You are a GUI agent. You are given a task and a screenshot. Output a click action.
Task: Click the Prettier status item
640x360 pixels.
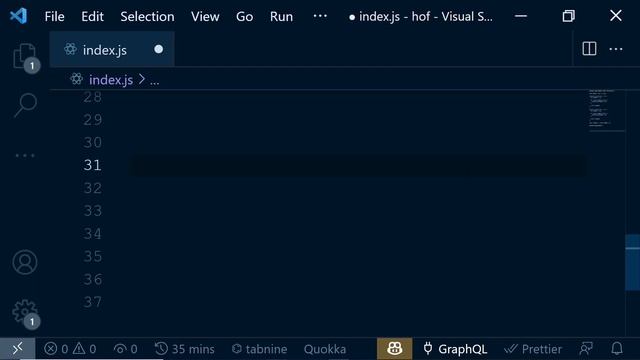[x=533, y=349]
